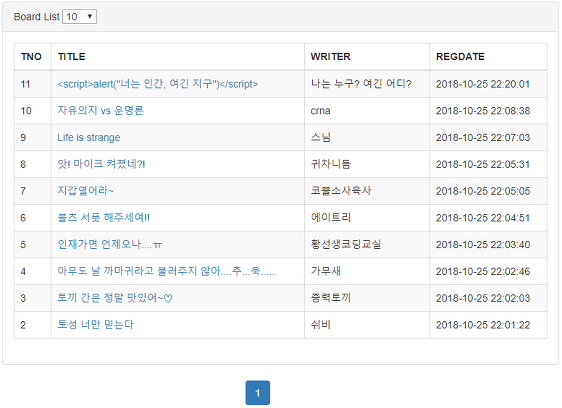562x408 pixels.
Task: Open the '인제가면 언제오나' post
Action: 110,244
